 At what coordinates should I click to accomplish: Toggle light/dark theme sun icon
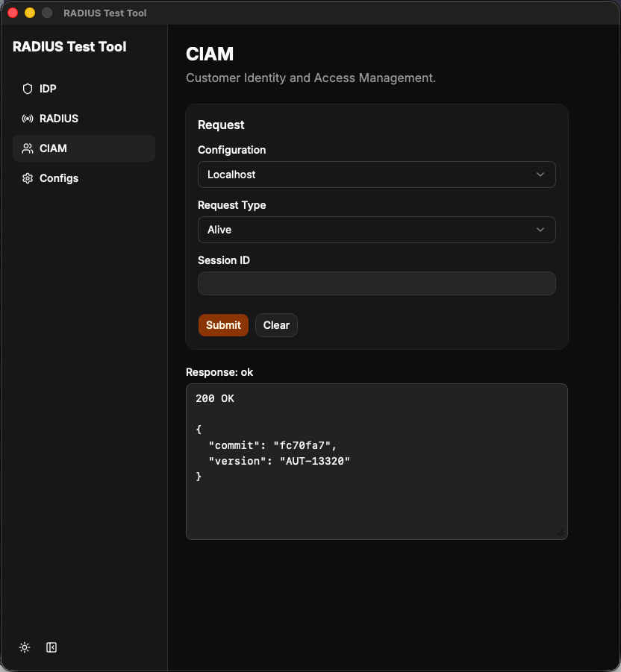(25, 647)
